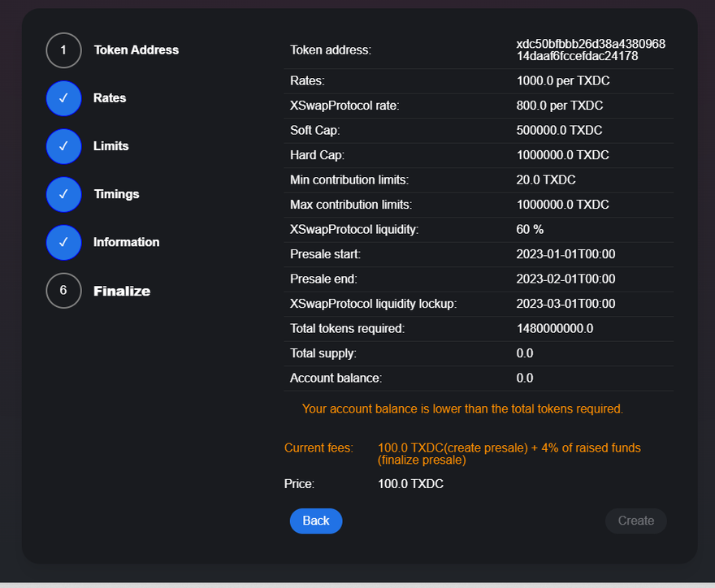Image resolution: width=715 pixels, height=588 pixels.
Task: Click the Price value 100.0 TXDC
Action: 410,484
